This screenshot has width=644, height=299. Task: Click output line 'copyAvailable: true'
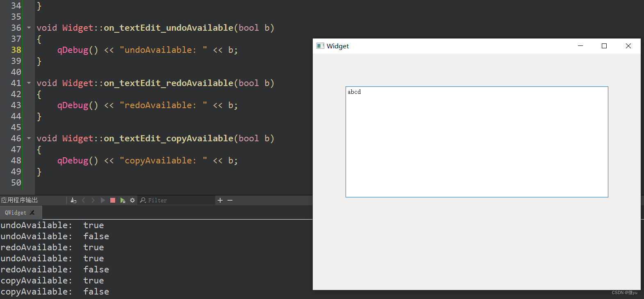tap(52, 281)
